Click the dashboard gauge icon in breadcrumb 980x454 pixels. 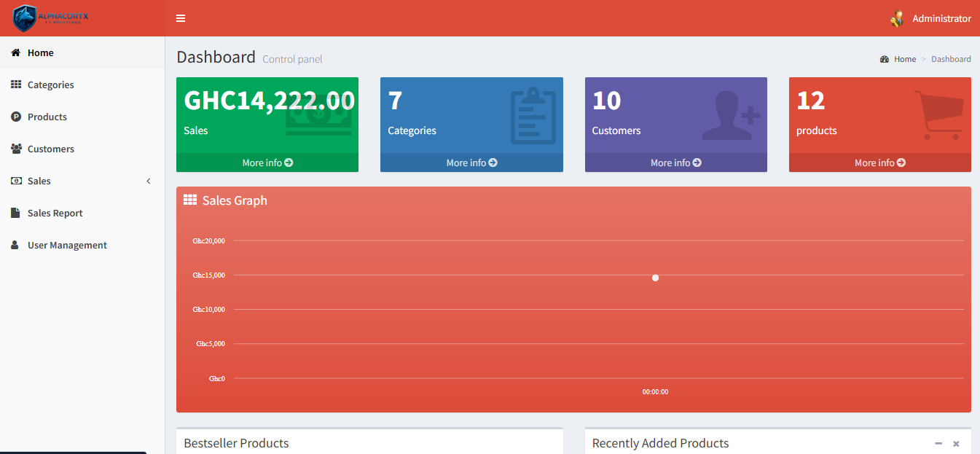click(x=885, y=59)
